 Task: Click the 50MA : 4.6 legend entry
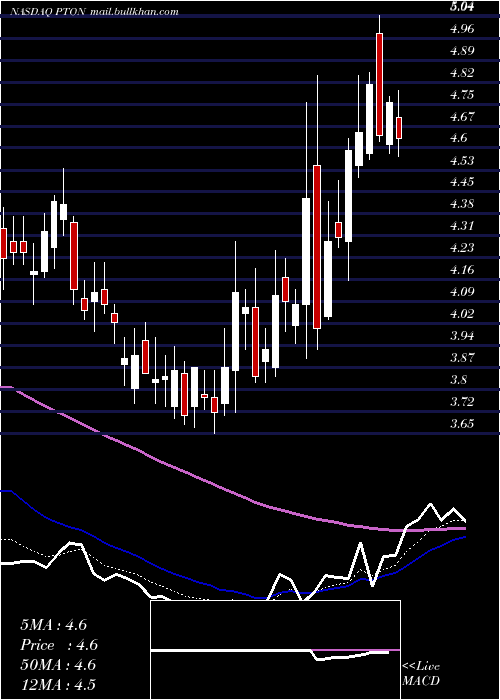tap(58, 665)
